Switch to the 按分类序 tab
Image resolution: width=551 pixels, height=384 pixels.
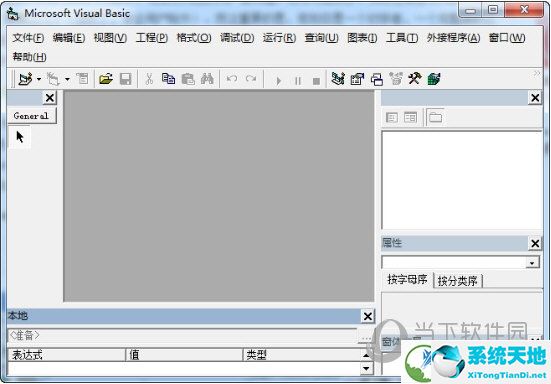pyautogui.click(x=458, y=281)
